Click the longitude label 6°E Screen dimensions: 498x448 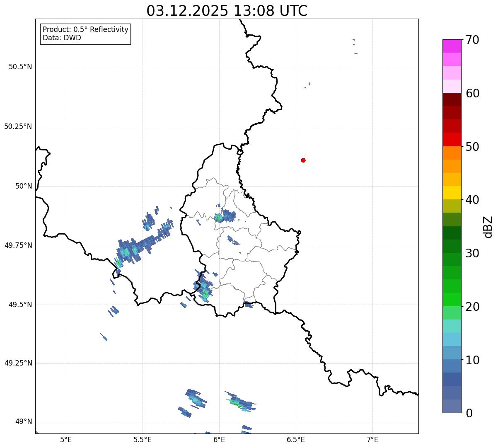(x=219, y=440)
